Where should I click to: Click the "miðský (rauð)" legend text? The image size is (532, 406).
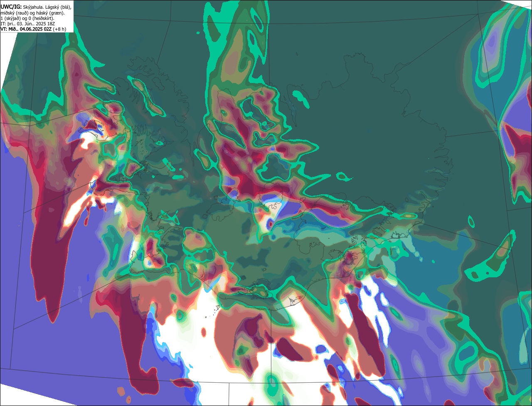click(15, 13)
